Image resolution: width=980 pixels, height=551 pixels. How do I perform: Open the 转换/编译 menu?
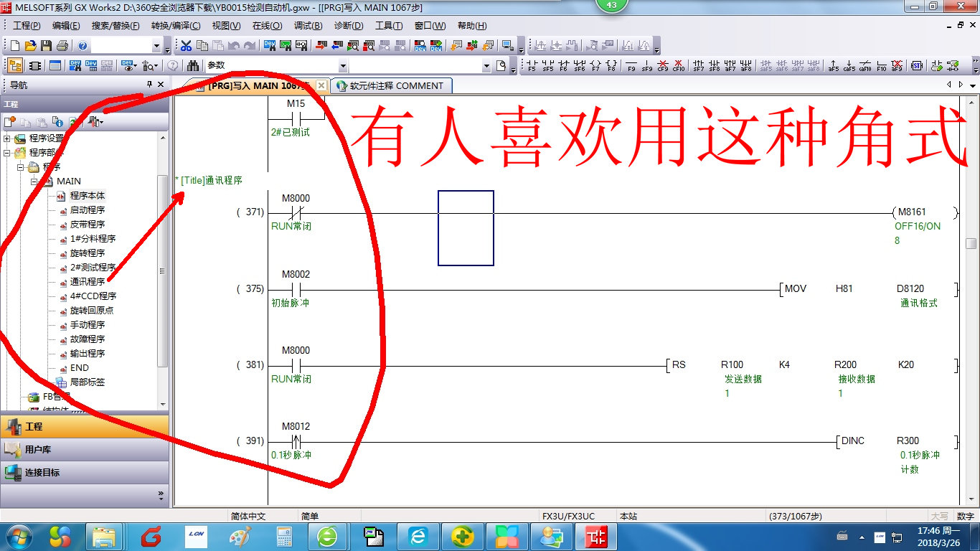175,26
